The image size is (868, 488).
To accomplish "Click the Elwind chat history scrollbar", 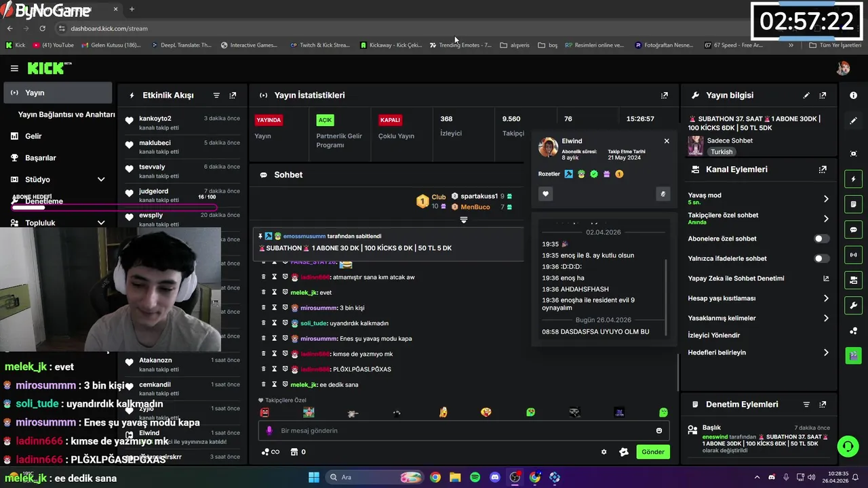I will pos(665,296).
